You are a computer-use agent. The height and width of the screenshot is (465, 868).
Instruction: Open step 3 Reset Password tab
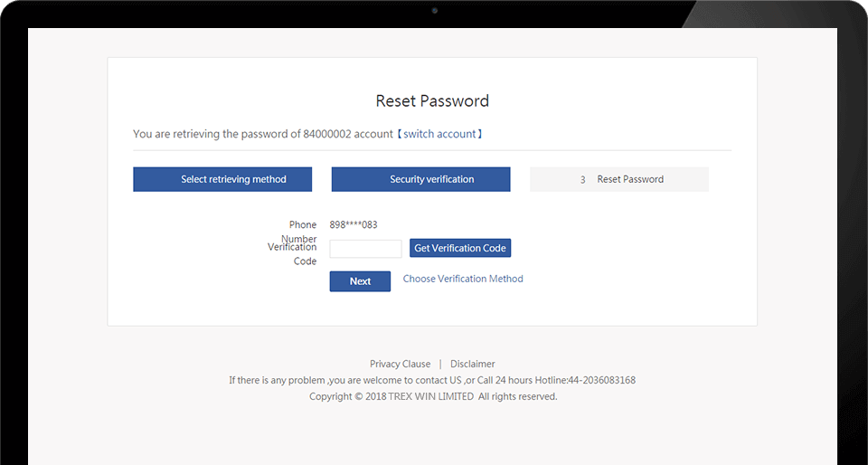618,179
